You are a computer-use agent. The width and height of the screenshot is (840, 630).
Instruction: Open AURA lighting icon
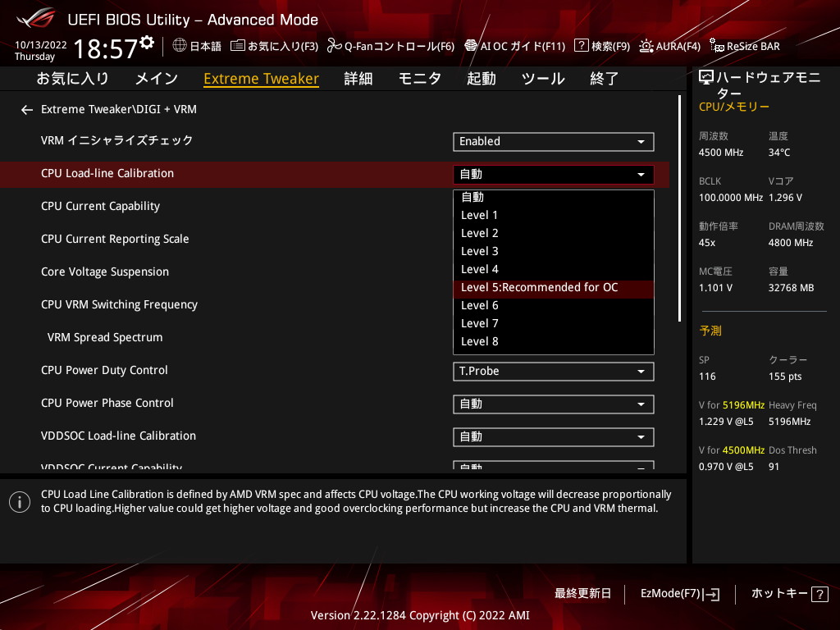pyautogui.click(x=646, y=46)
